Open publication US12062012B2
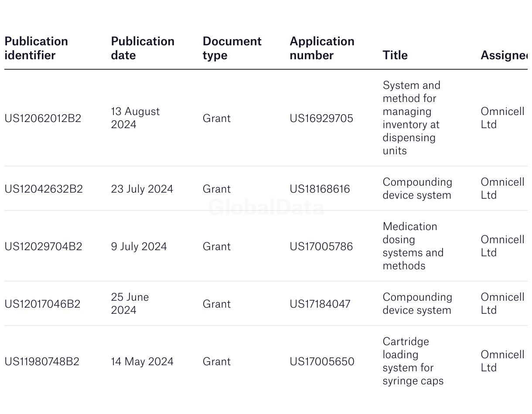The height and width of the screenshot is (414, 532). tap(43, 118)
